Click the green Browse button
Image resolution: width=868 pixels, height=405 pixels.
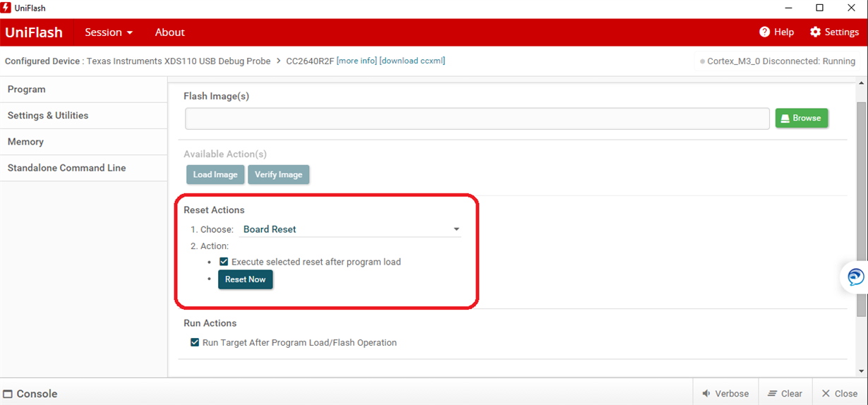(802, 118)
